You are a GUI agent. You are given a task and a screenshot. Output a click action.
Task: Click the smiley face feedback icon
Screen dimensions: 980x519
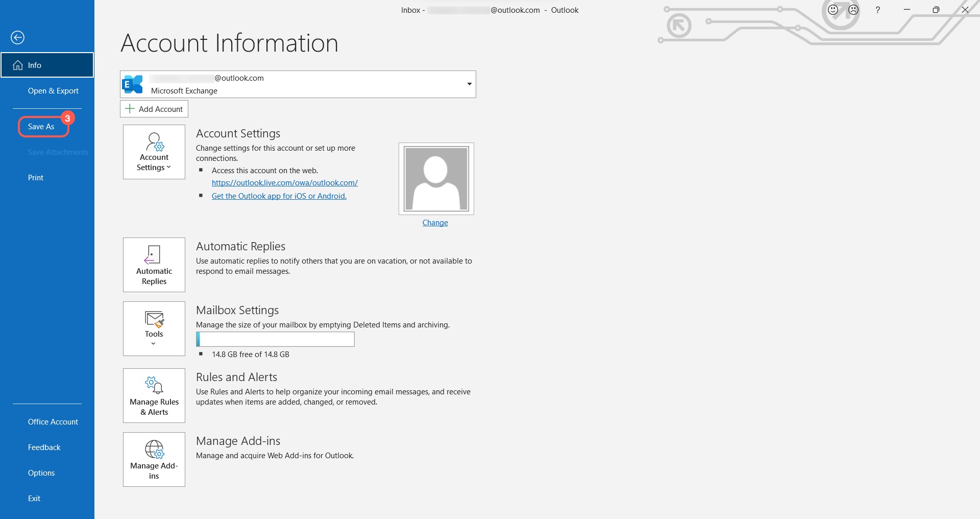pos(833,10)
